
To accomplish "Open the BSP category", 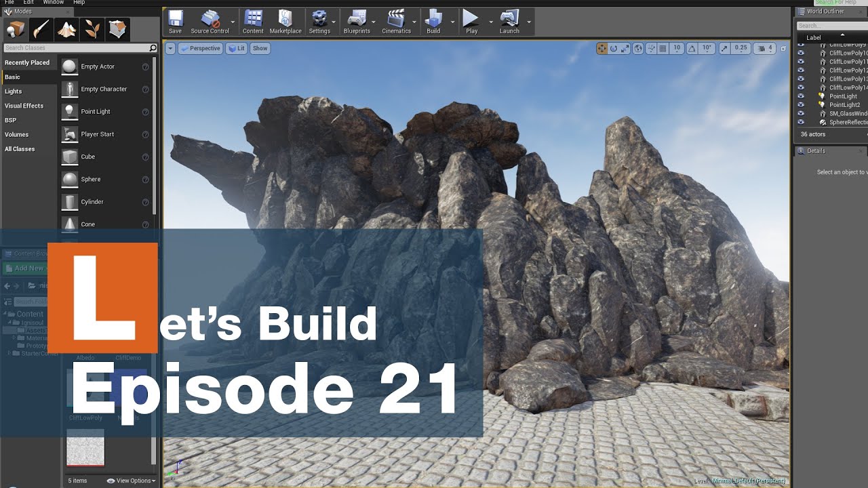I will (x=10, y=120).
